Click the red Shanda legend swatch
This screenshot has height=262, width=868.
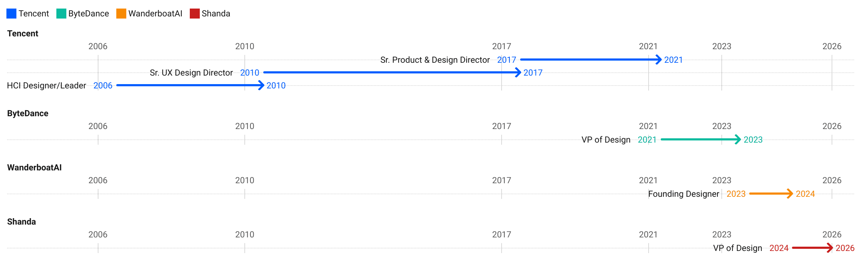(195, 14)
